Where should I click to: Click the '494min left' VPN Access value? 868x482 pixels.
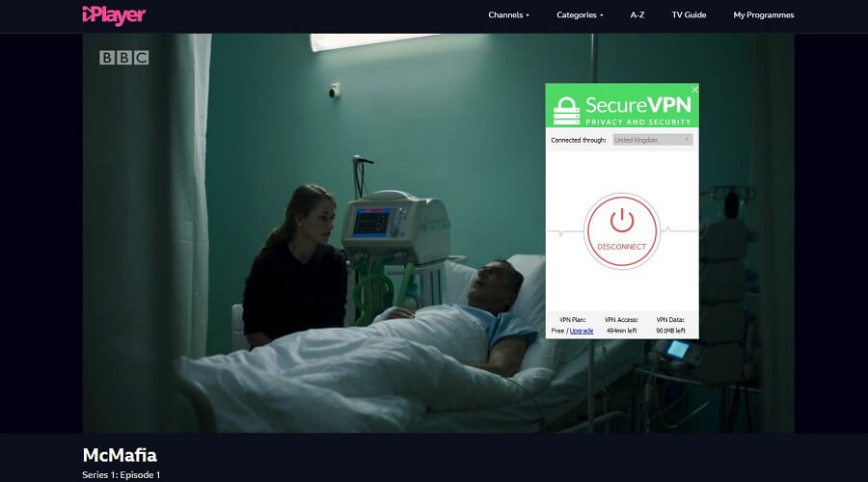click(621, 331)
